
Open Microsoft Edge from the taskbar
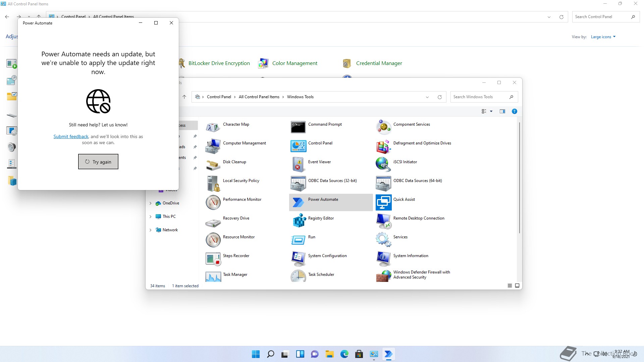(x=344, y=354)
